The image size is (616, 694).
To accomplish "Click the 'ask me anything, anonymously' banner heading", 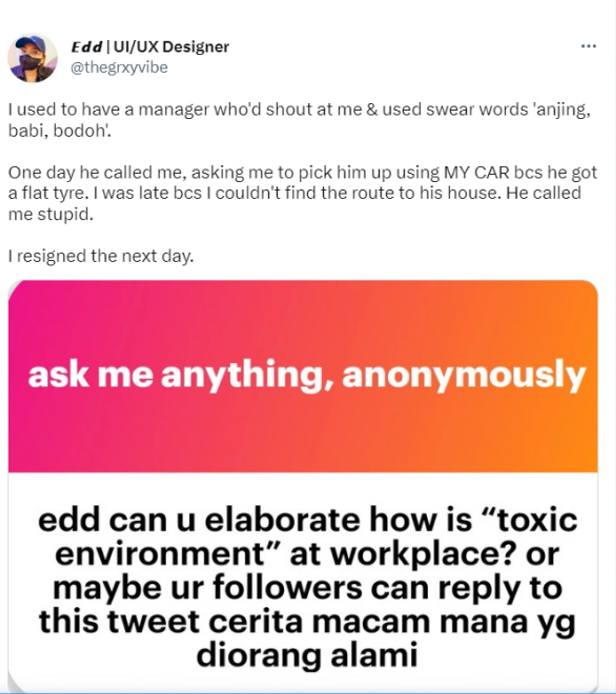I will (307, 376).
